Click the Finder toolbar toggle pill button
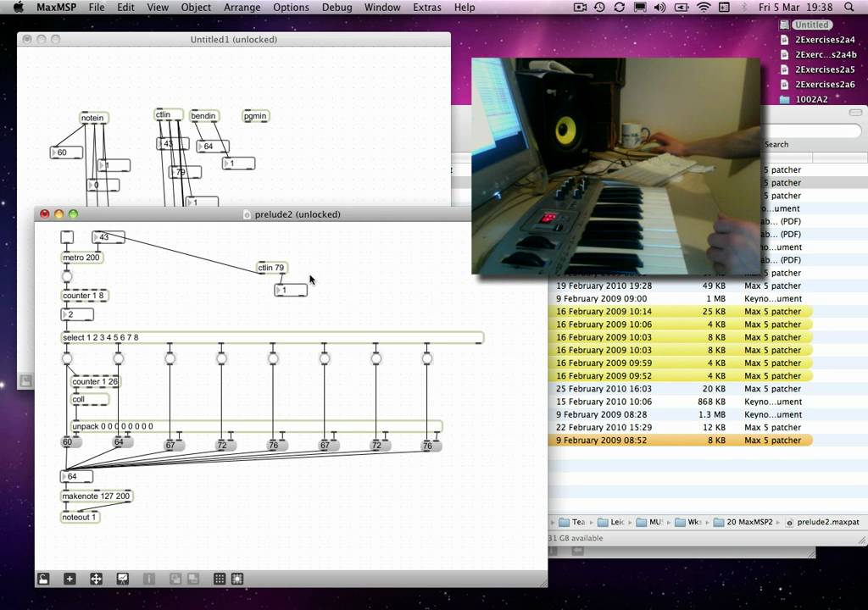The width and height of the screenshot is (868, 610). click(855, 113)
